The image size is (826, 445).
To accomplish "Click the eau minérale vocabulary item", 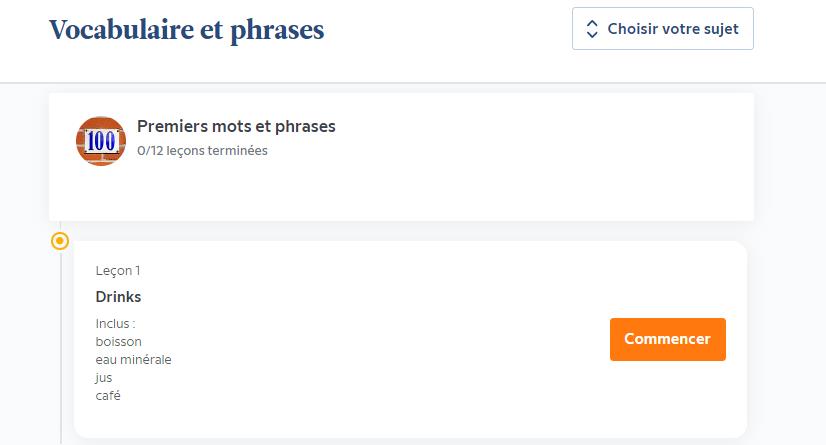I will (133, 360).
